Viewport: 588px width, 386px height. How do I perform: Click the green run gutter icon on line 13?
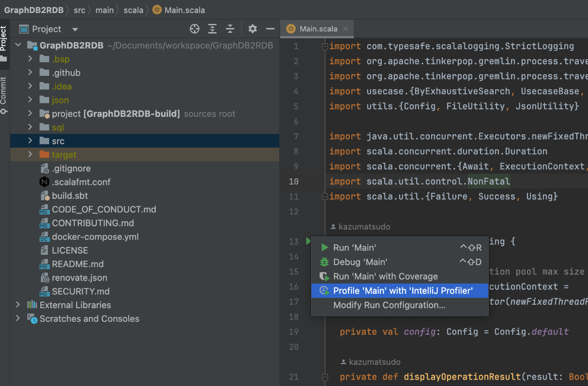coord(308,241)
